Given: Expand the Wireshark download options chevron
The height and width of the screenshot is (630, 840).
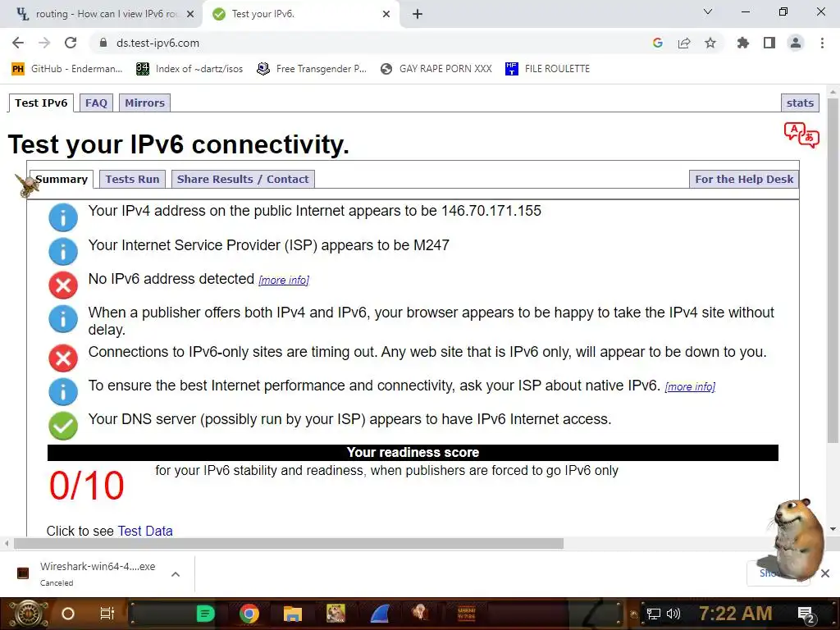Looking at the screenshot, I should pyautogui.click(x=176, y=574).
